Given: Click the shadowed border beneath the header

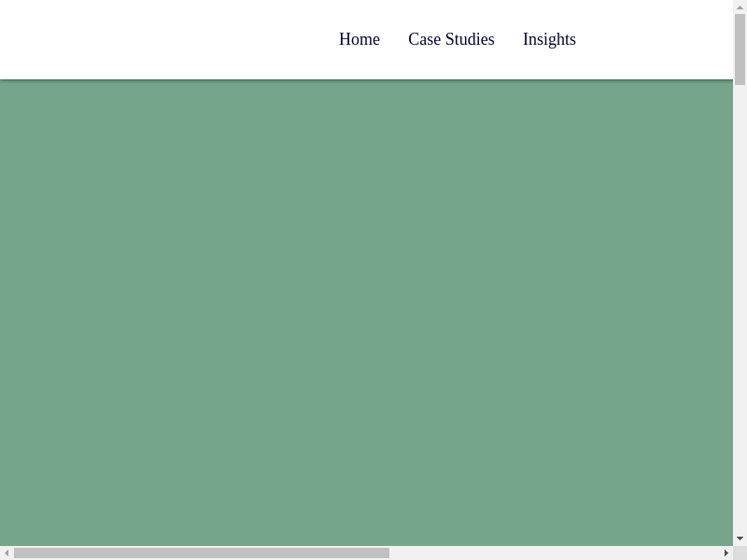Looking at the screenshot, I should pos(366,81).
